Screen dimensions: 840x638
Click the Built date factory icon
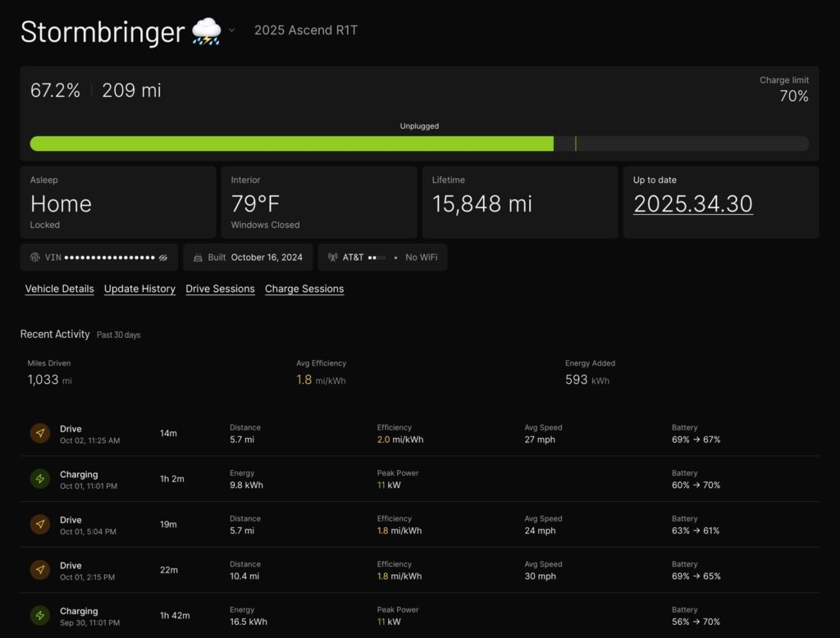click(198, 257)
